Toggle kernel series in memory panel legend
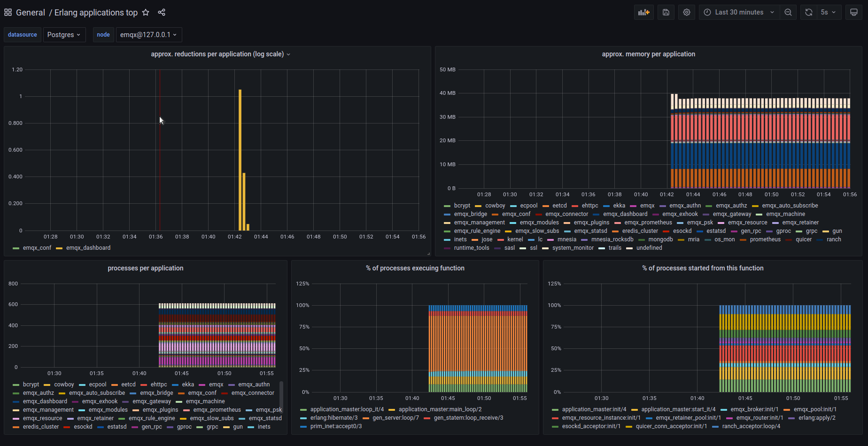This screenshot has height=446, width=868. [x=515, y=239]
